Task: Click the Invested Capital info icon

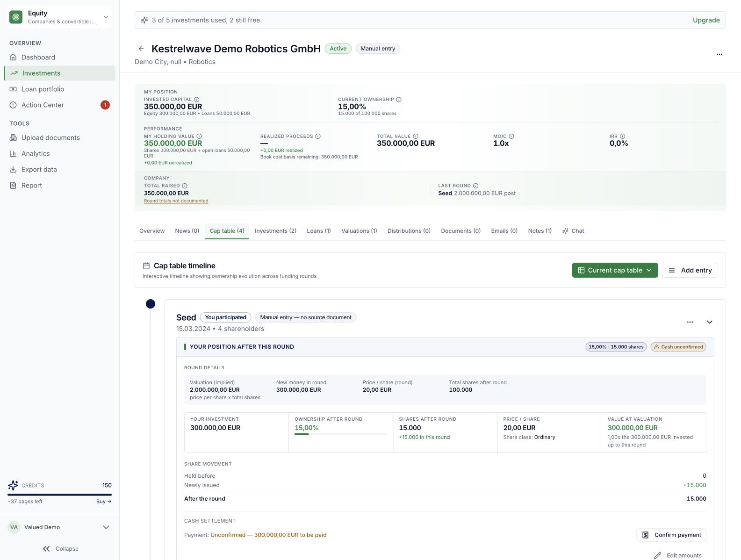Action: click(x=197, y=100)
